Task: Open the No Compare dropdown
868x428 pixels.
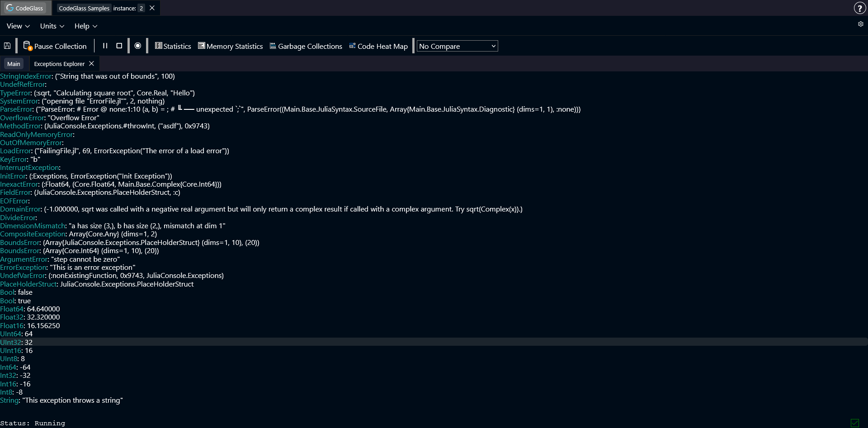Action: (x=457, y=46)
